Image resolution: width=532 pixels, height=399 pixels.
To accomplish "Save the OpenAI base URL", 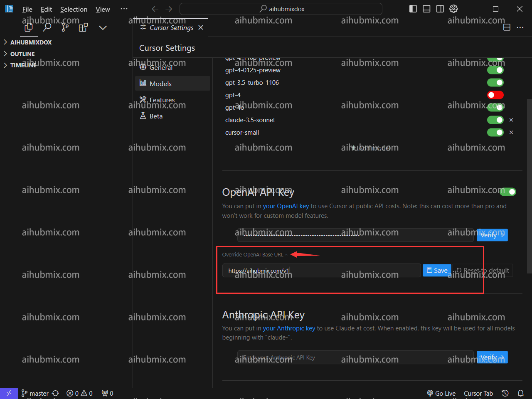I will [x=437, y=271].
